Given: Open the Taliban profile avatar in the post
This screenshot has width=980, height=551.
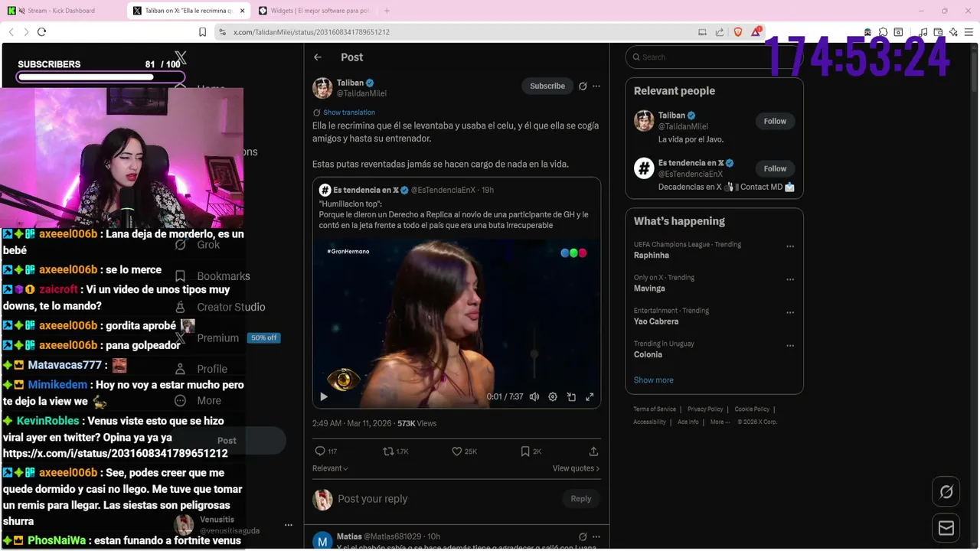Looking at the screenshot, I should [322, 88].
